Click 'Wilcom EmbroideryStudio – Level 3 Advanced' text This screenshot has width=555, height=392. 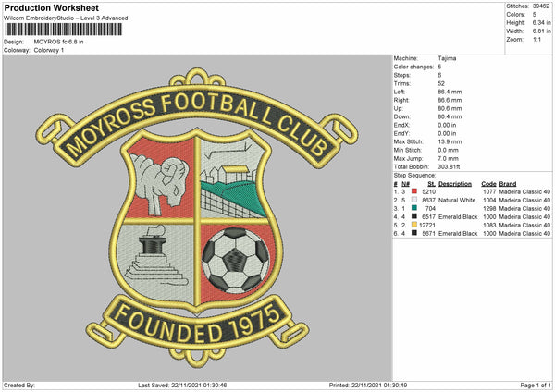(66, 18)
